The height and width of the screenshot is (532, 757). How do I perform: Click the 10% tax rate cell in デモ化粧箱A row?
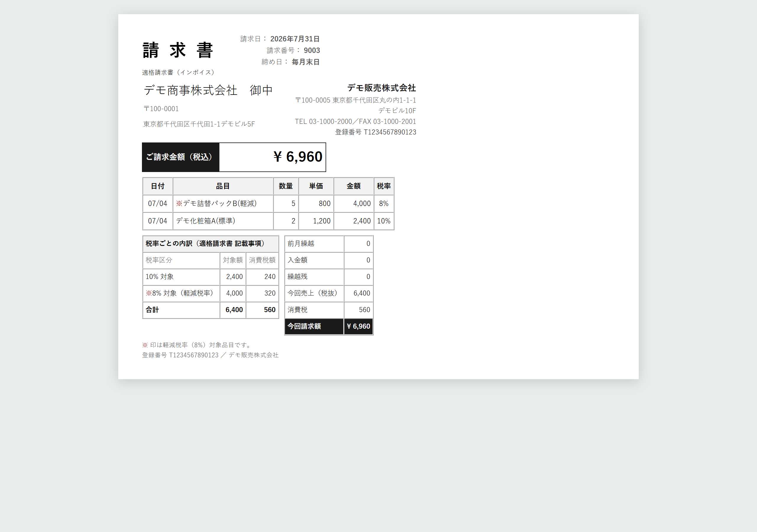(384, 221)
